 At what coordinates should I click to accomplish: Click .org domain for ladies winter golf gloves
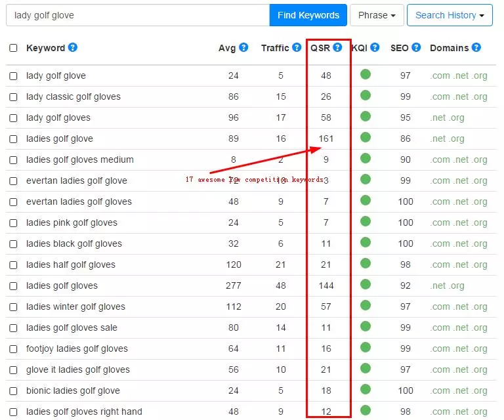coord(480,307)
